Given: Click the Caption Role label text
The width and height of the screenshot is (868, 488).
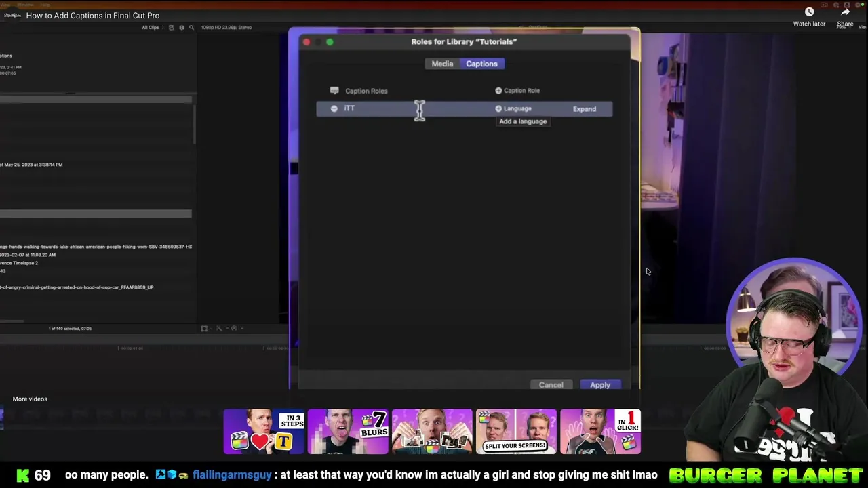Looking at the screenshot, I should (x=521, y=90).
